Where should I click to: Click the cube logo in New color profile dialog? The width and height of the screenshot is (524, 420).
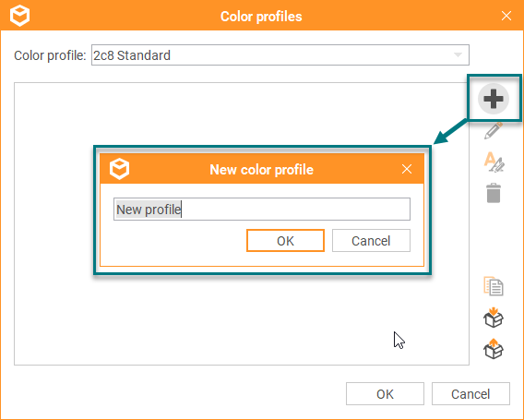click(x=119, y=169)
